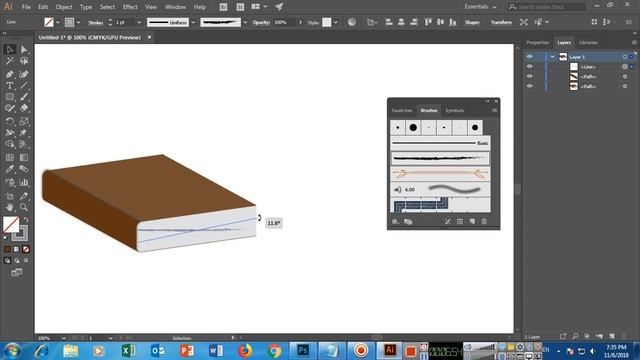Open the File menu
Image resolution: width=640 pixels, height=360 pixels.
click(x=26, y=7)
